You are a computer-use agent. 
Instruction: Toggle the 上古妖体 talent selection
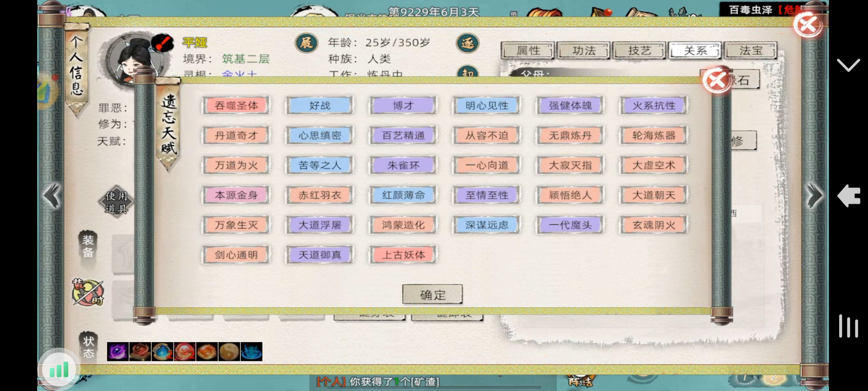403,255
